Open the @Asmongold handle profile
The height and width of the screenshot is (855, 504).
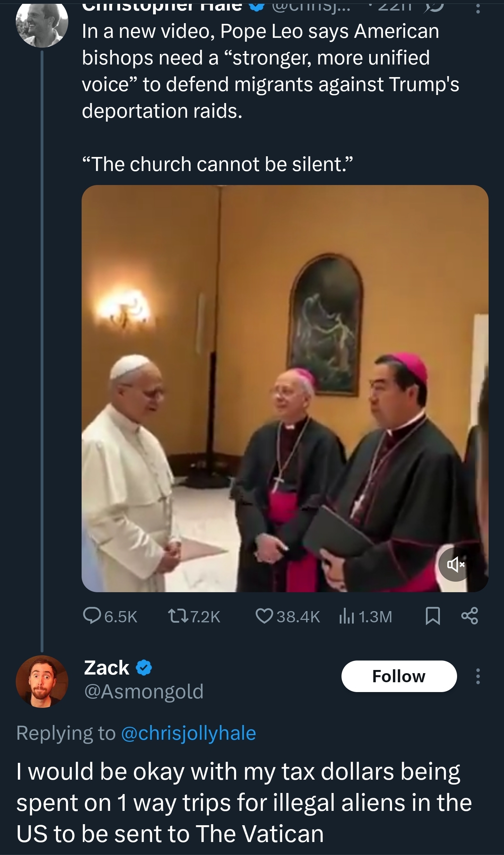coord(144,691)
